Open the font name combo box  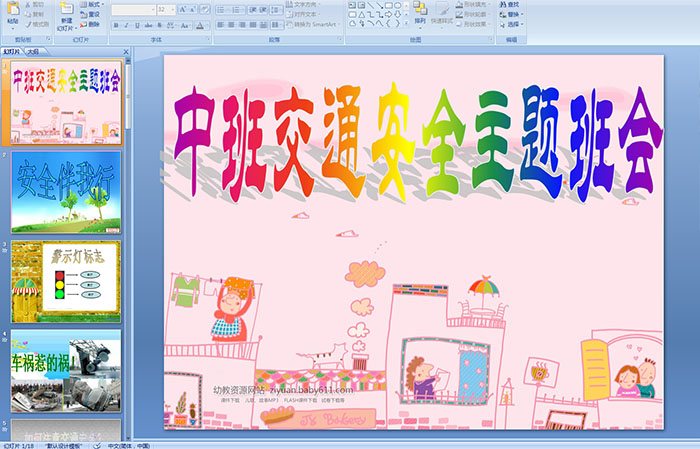133,9
